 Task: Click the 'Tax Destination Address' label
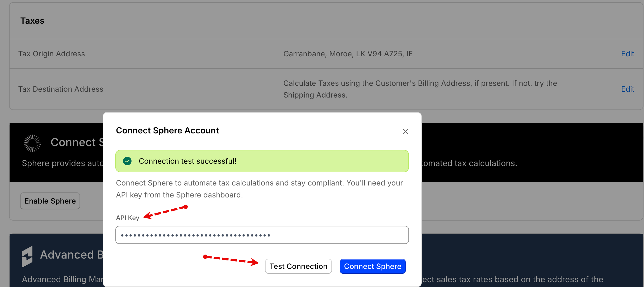pyautogui.click(x=61, y=89)
